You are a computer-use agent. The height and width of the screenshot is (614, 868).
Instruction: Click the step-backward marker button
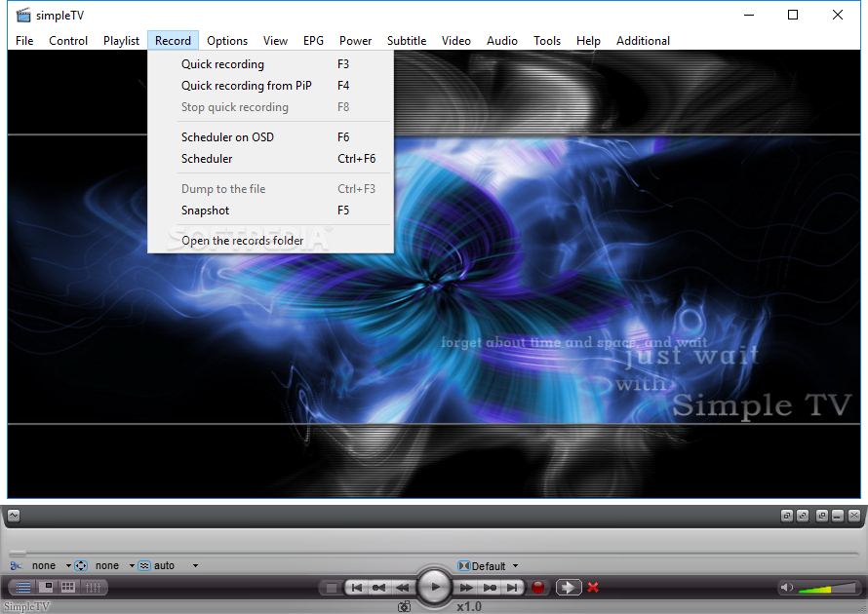pos(378,588)
